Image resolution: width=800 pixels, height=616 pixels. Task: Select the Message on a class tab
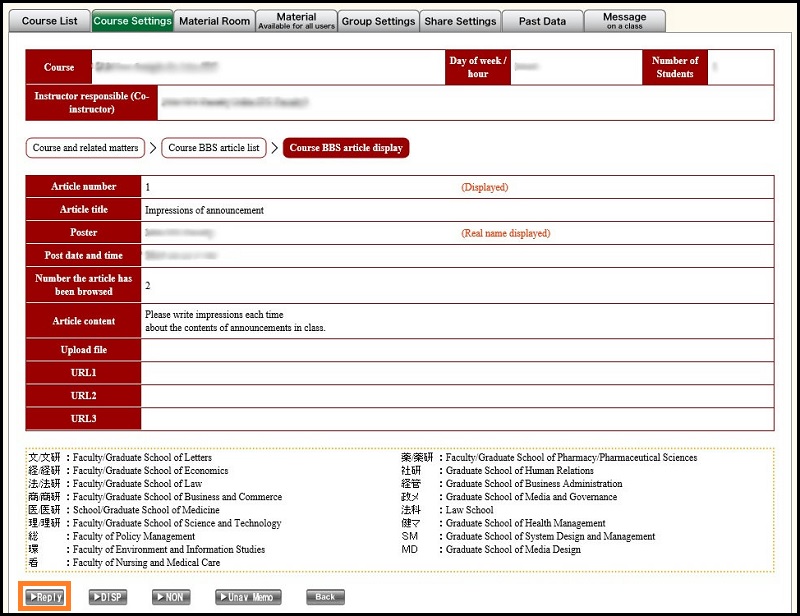625,21
